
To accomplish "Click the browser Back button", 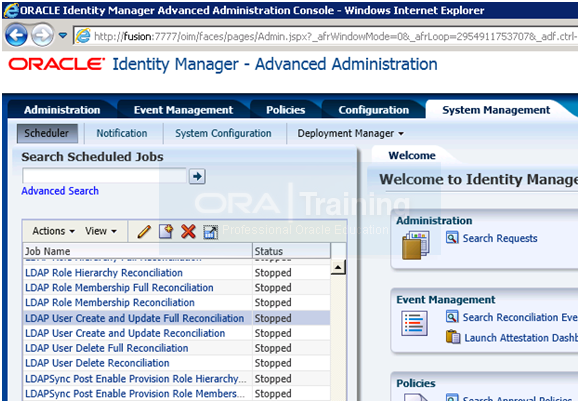I will pos(16,35).
